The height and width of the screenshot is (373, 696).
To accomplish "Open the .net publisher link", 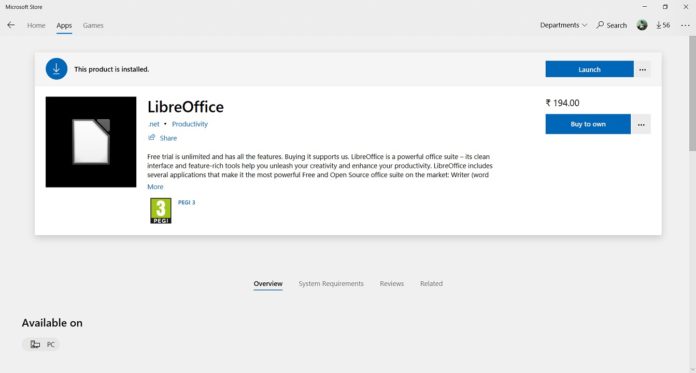I will point(154,124).
